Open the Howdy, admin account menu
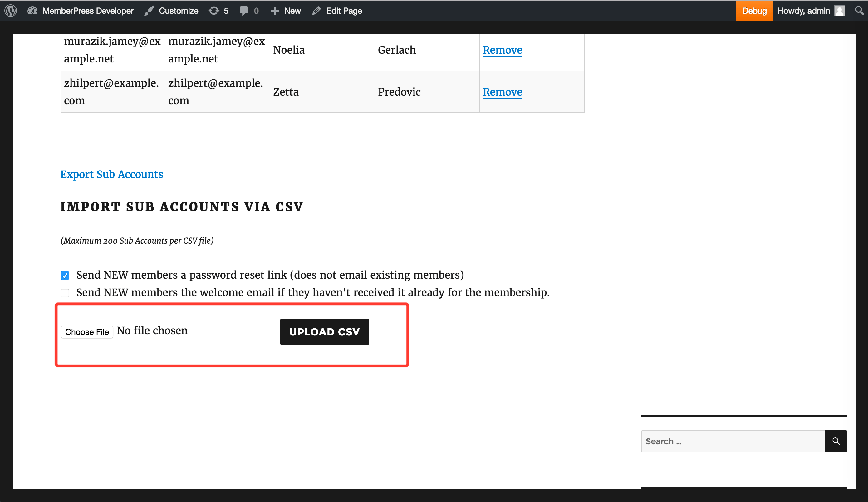 811,11
